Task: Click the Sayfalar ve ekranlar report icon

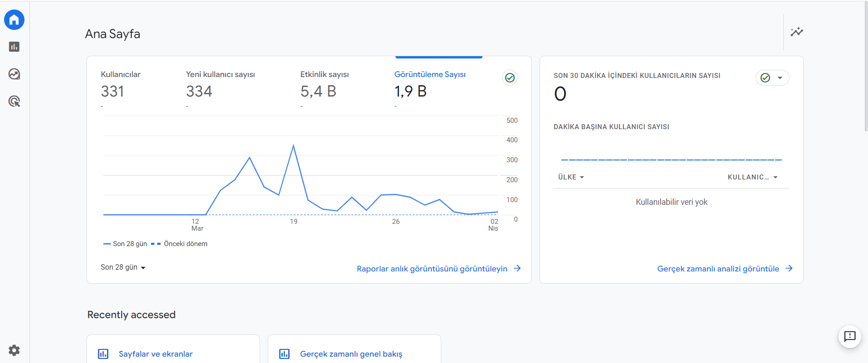Action: 103,354
